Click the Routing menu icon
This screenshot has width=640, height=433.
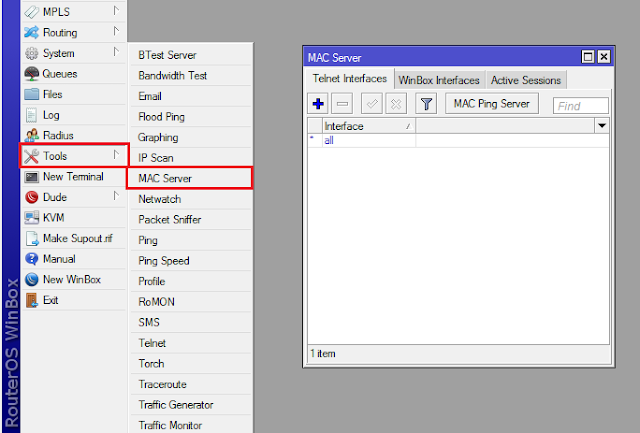tap(31, 32)
